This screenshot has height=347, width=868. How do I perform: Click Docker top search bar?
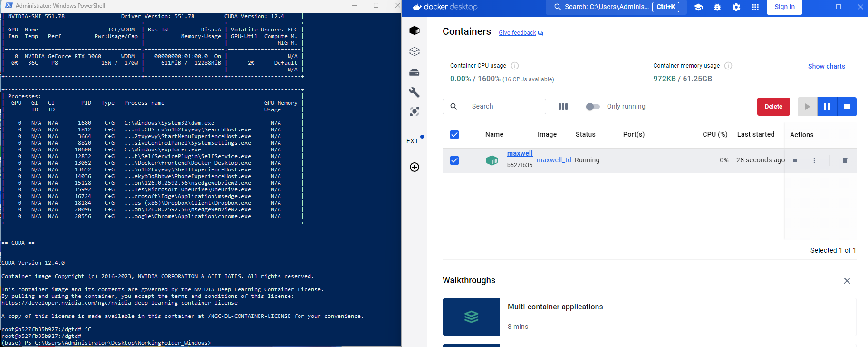(x=616, y=7)
